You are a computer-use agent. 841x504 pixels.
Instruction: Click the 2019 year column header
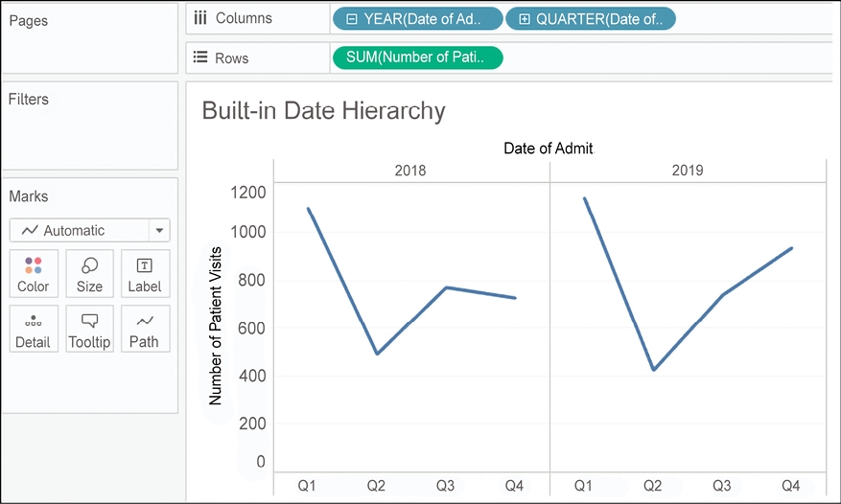687,171
